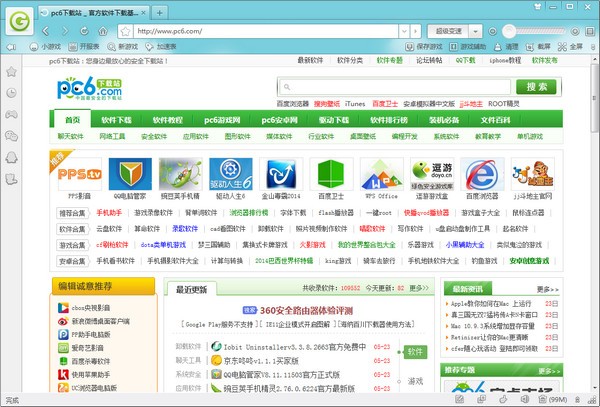The width and height of the screenshot is (600, 407).
Task: Select the 驱动下载 navigation tab
Action: tap(334, 120)
